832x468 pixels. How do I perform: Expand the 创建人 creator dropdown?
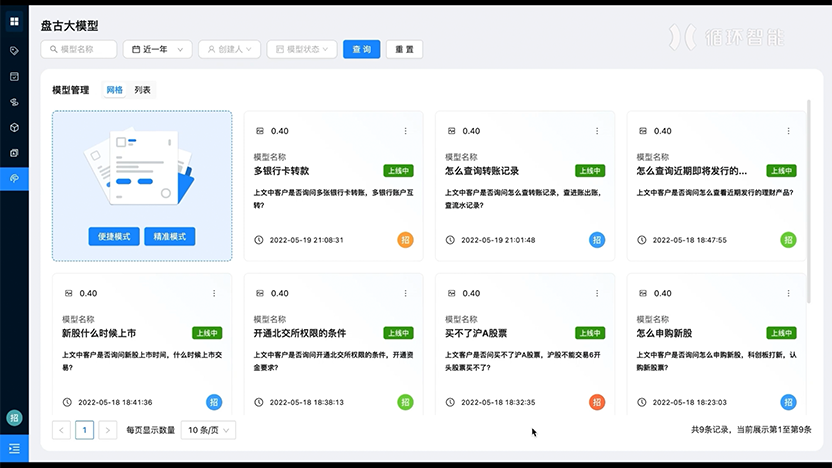(229, 49)
